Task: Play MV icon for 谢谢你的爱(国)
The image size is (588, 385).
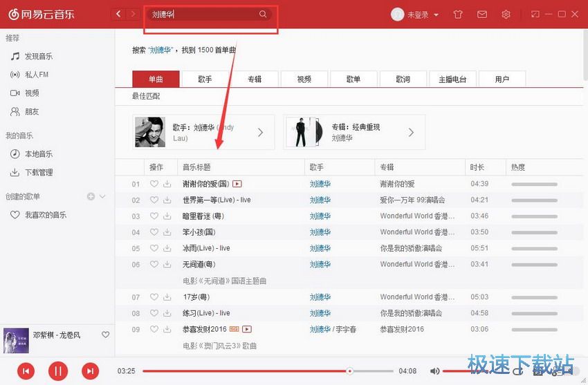Action: coord(237,184)
